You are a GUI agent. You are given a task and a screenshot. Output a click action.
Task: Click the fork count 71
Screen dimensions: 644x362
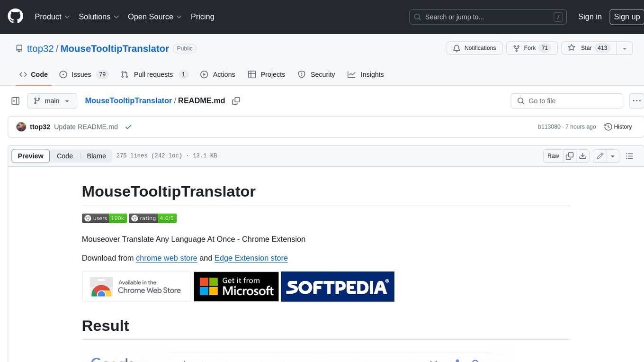click(x=545, y=48)
